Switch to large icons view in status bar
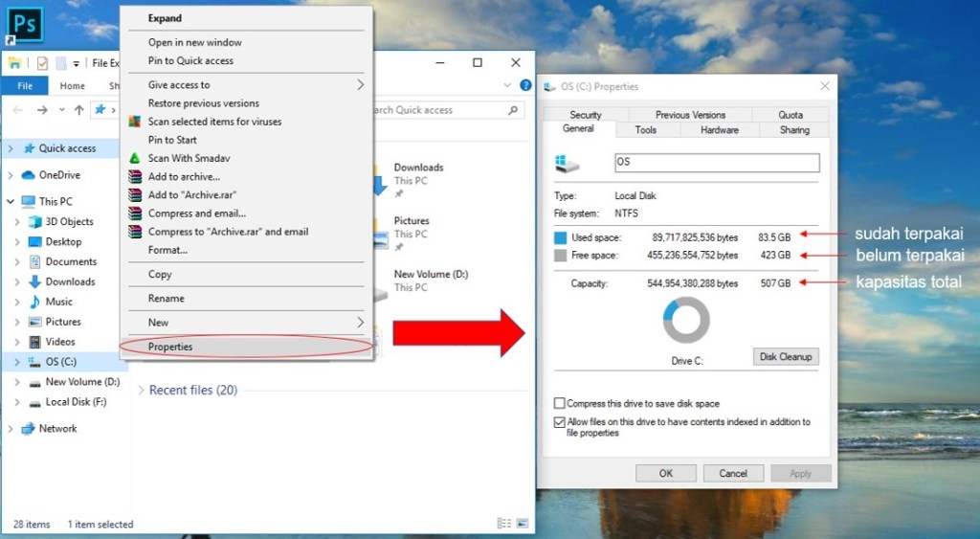980x539 pixels. tap(521, 524)
